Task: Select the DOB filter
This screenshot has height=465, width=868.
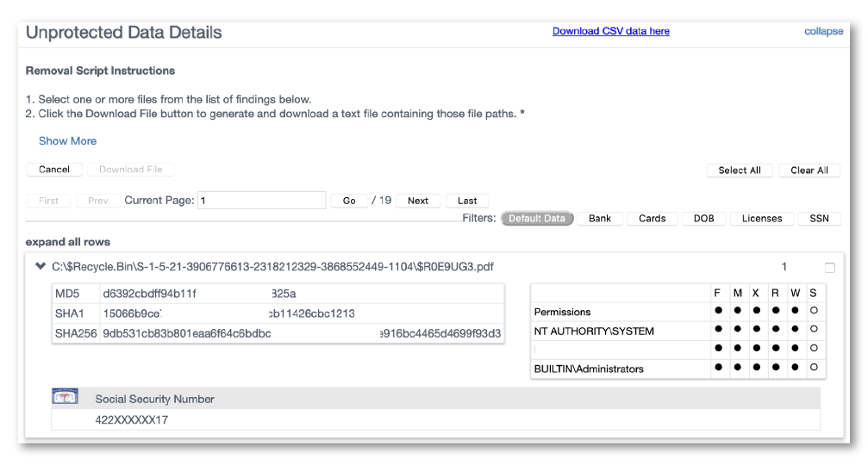Action: [x=703, y=219]
